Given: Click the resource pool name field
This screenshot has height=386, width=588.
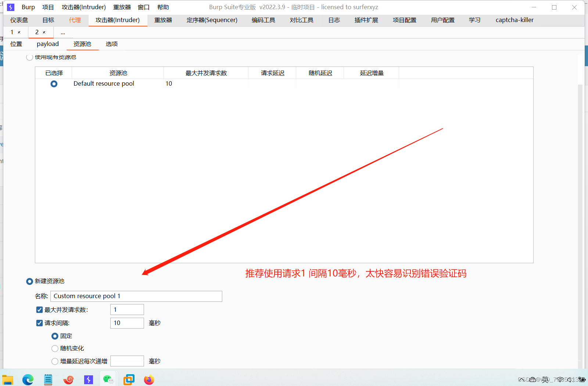Looking at the screenshot, I should point(136,296).
